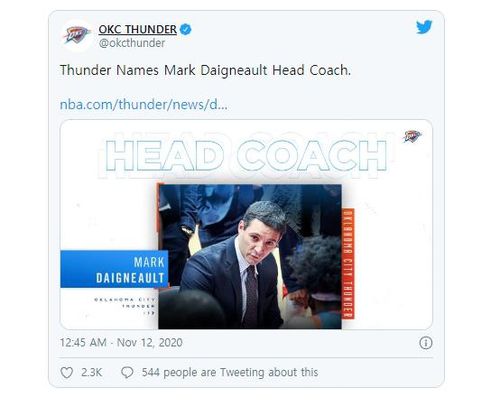Open replies via speech bubble icon
This screenshot has height=406, width=500.
[127, 372]
